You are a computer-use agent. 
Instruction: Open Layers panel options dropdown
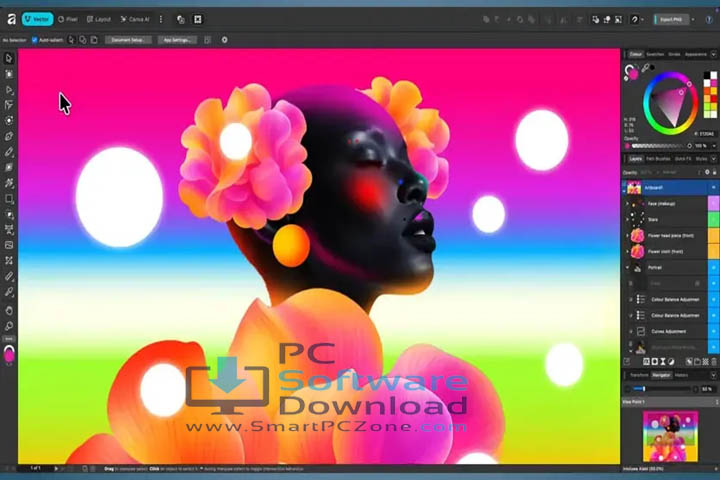[x=714, y=158]
